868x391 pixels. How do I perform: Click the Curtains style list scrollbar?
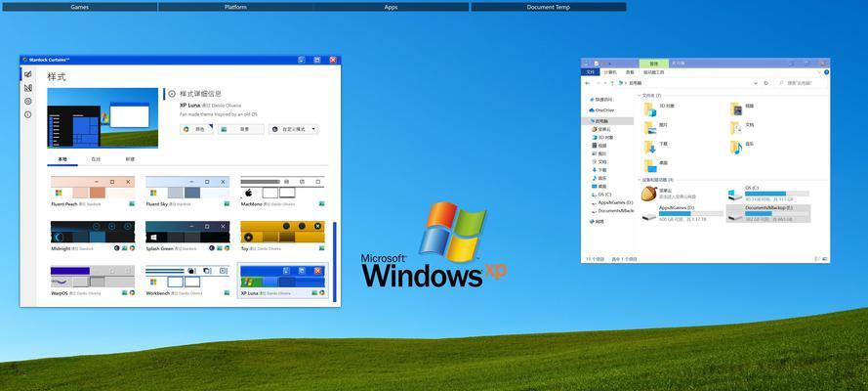[334, 262]
